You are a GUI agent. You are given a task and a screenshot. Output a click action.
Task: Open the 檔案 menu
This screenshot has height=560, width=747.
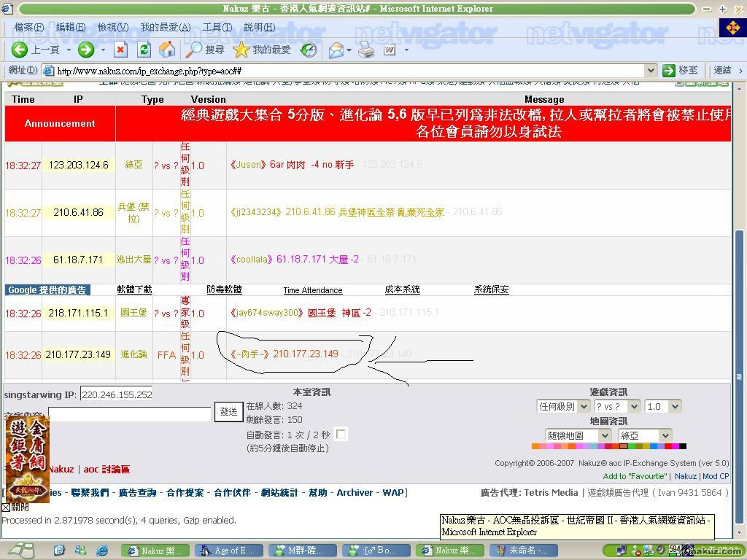pos(28,27)
